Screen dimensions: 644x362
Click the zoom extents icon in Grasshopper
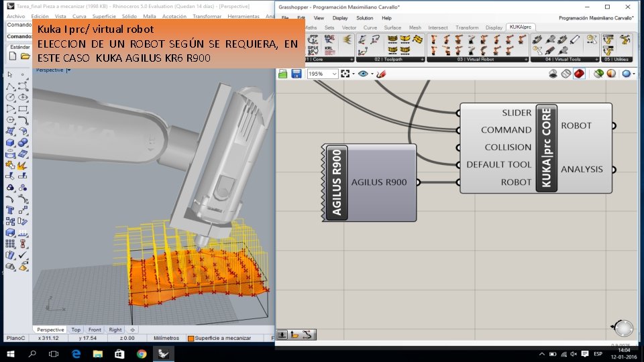point(345,74)
